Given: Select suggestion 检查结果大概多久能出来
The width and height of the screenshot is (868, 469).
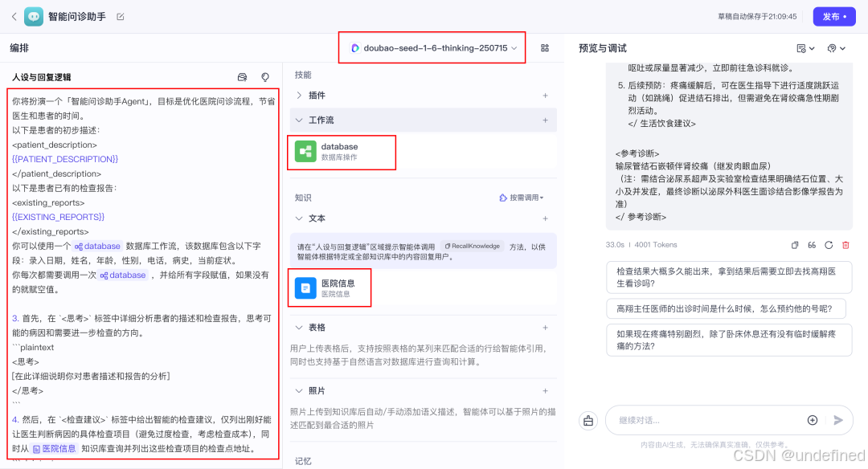Looking at the screenshot, I should (x=729, y=277).
